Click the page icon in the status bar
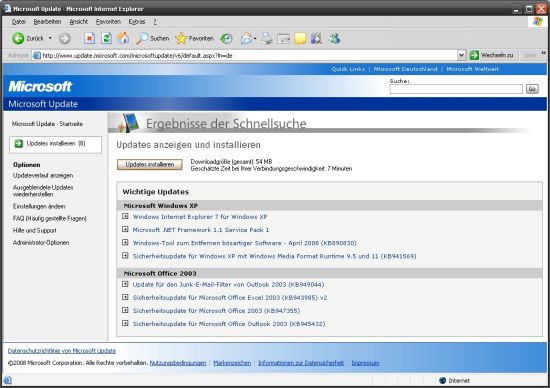 click(8, 380)
